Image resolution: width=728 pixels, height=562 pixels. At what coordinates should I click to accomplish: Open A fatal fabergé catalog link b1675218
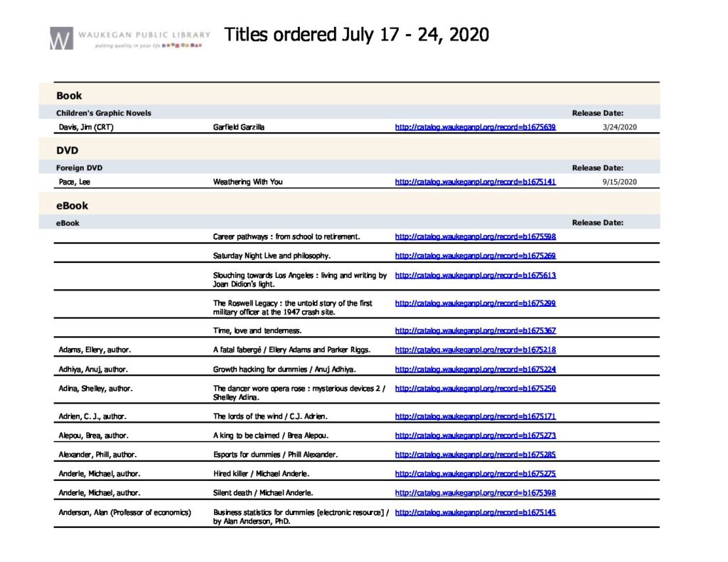click(x=475, y=350)
